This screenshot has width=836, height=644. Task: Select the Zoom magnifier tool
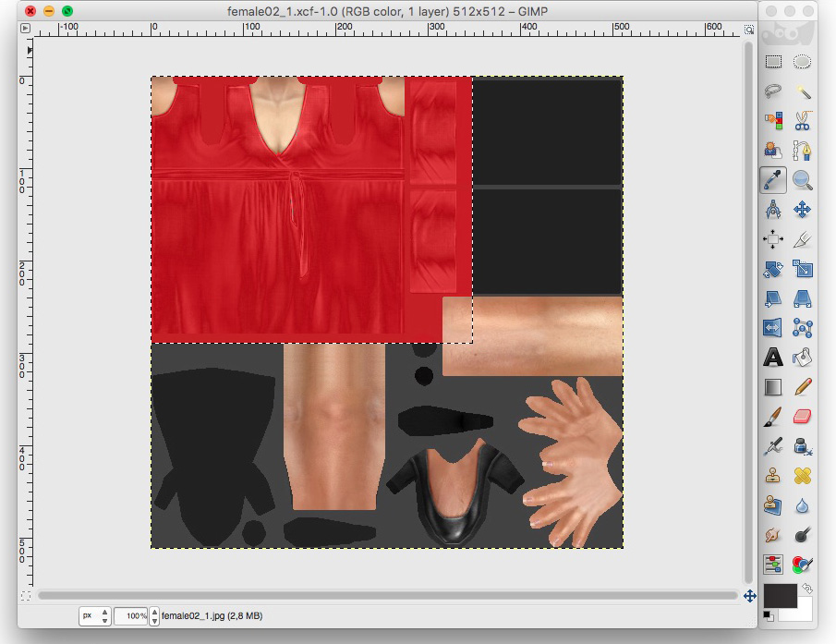coord(803,180)
